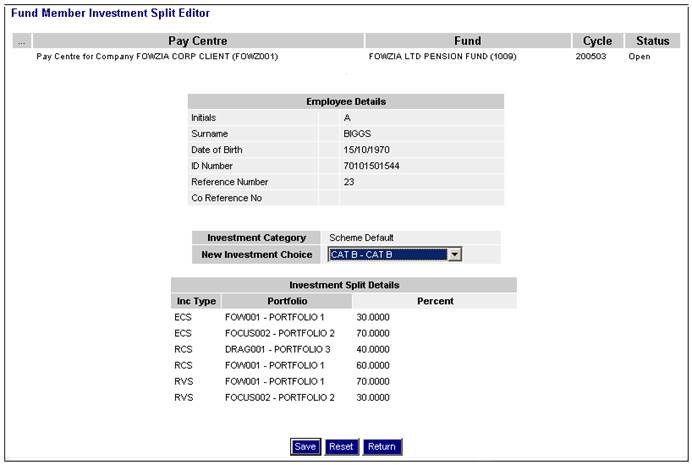Click the Cycle column header

tap(598, 41)
